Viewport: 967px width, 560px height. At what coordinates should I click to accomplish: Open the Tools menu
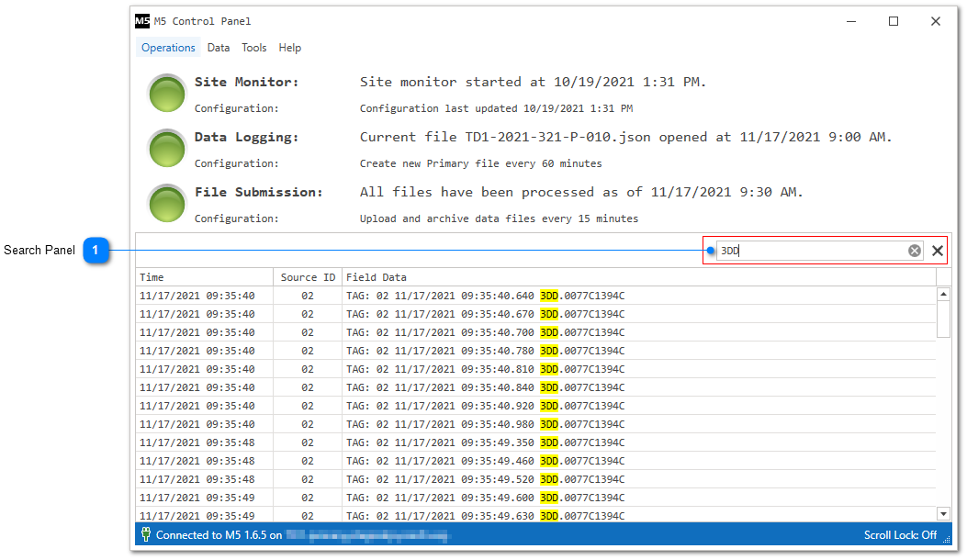pyautogui.click(x=254, y=48)
